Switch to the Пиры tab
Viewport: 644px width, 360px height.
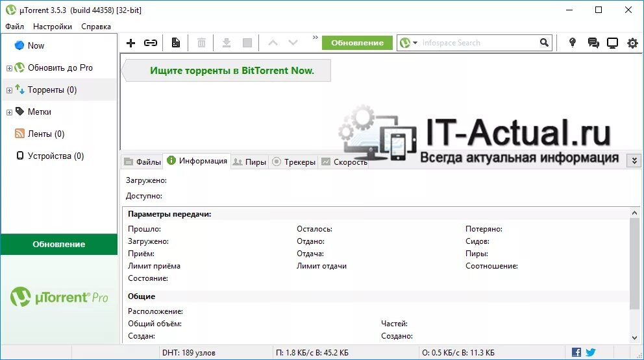click(x=249, y=162)
